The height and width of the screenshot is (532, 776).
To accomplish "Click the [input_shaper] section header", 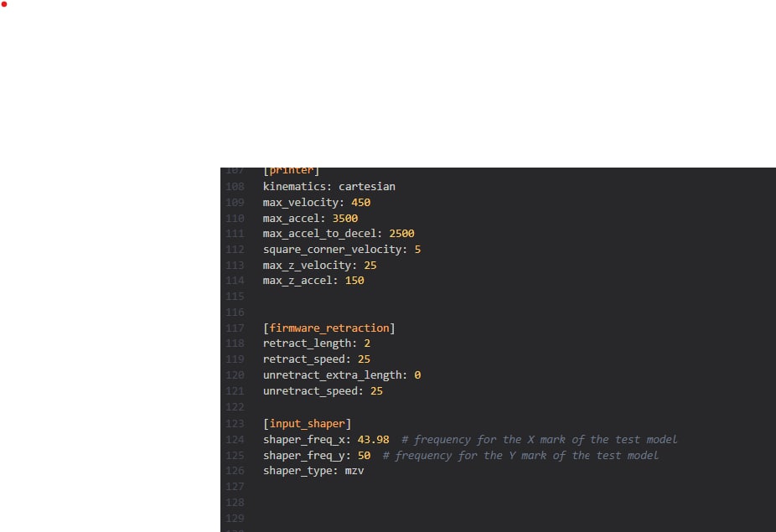I will click(x=307, y=424).
